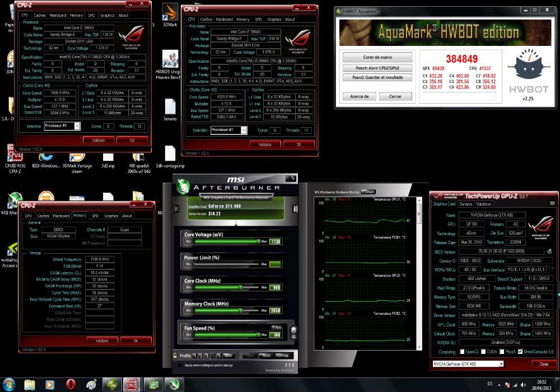Click Save profile button in Afterburner
The width and height of the screenshot is (560, 392).
click(x=228, y=356)
